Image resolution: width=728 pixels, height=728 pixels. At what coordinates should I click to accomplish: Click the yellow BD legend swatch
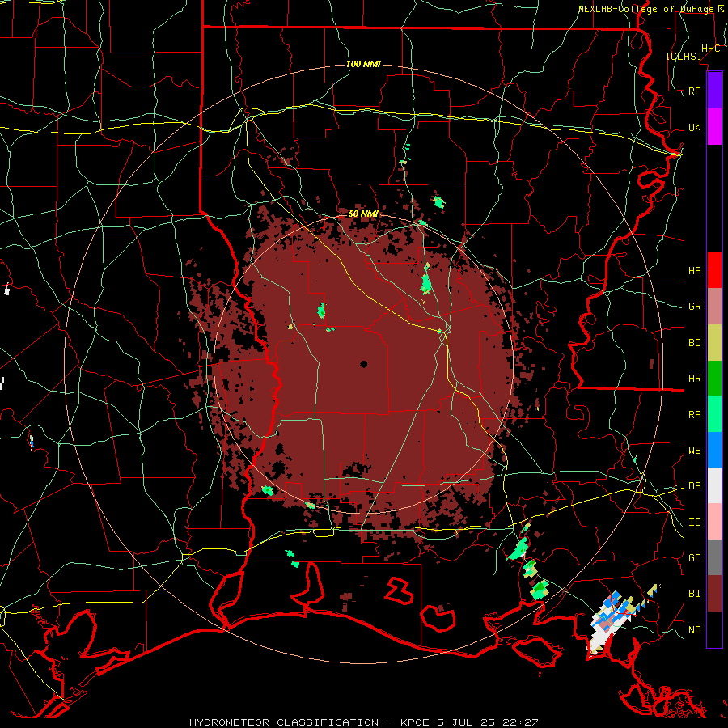tap(714, 343)
